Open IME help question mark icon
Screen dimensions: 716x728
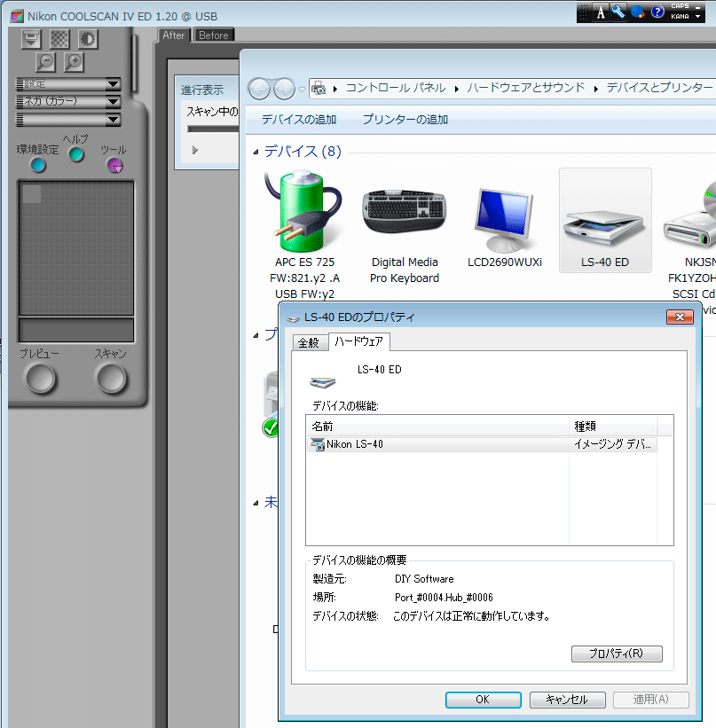coord(657,12)
